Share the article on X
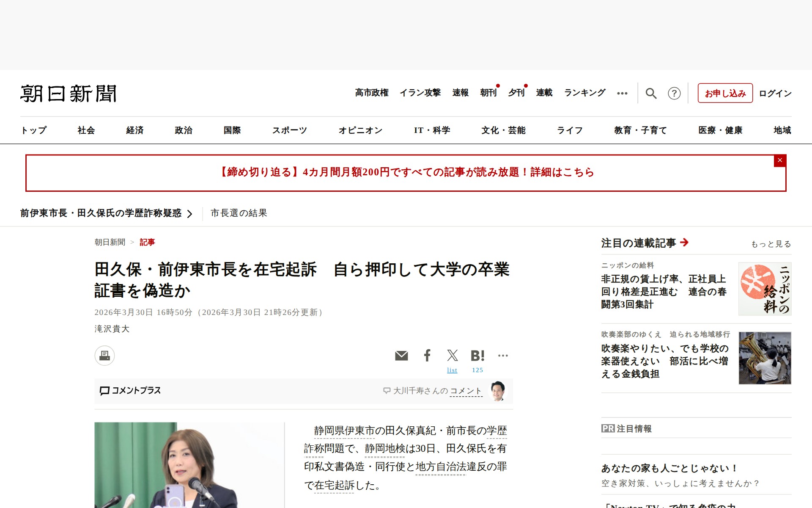 point(452,356)
